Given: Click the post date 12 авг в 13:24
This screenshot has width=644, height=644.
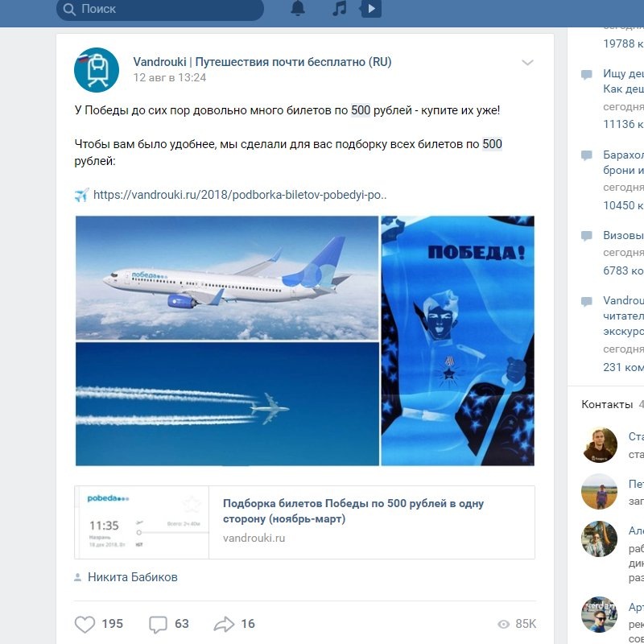Looking at the screenshot, I should click(170, 77).
